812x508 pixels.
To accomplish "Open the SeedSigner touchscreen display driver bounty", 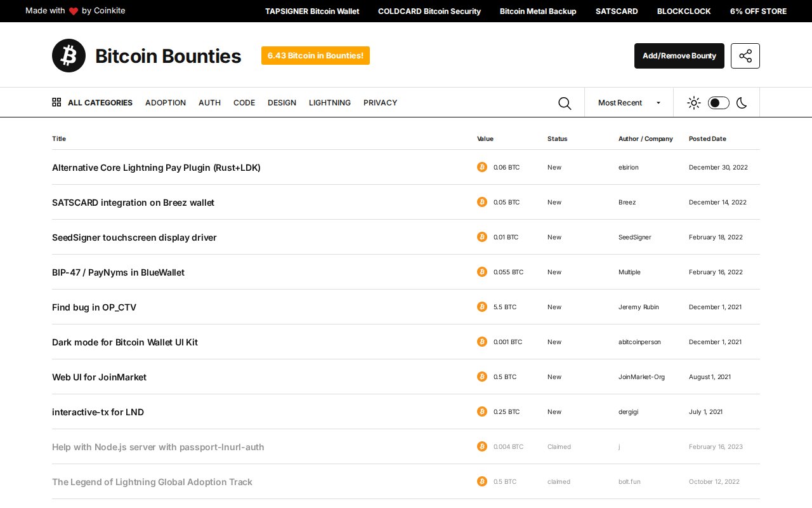I will click(x=134, y=237).
